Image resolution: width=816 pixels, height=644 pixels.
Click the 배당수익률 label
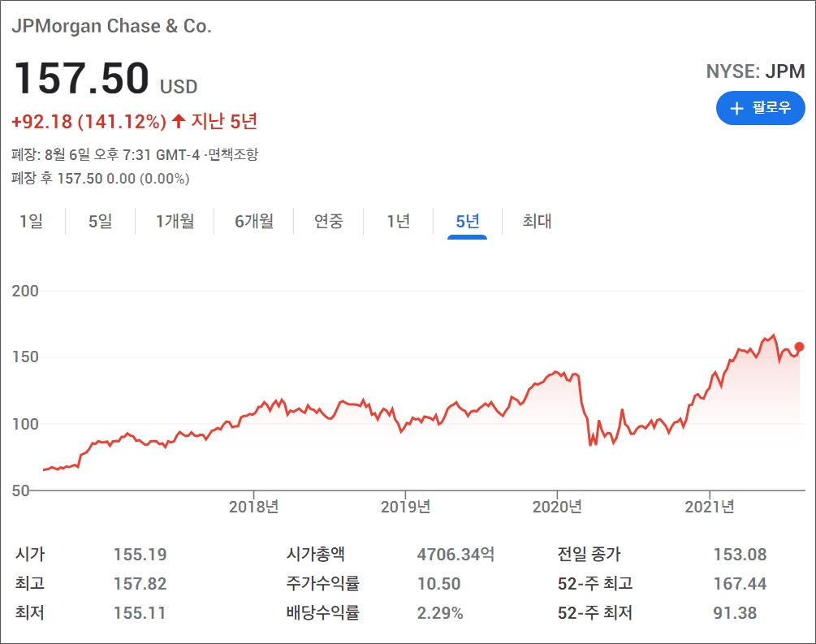point(322,612)
